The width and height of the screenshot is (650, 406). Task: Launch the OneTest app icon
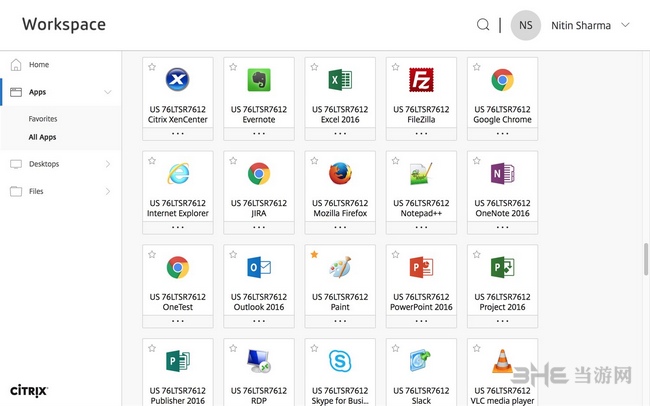177,267
